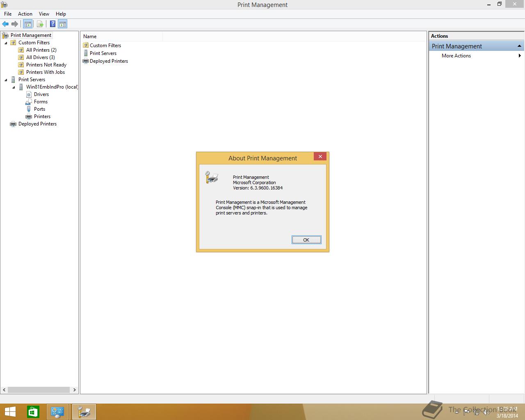Click the Drivers node icon
Viewport: 525px width, 420px height.
[29, 94]
